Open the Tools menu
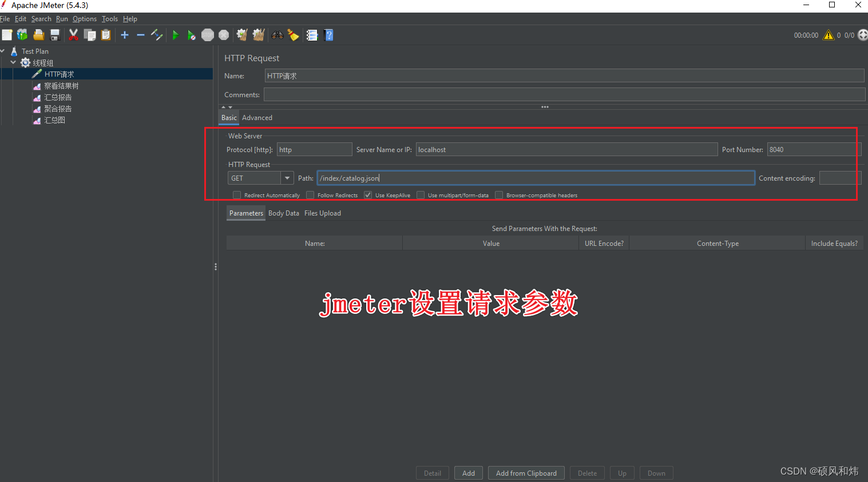Screen dimensions: 868x482 [x=110, y=19]
